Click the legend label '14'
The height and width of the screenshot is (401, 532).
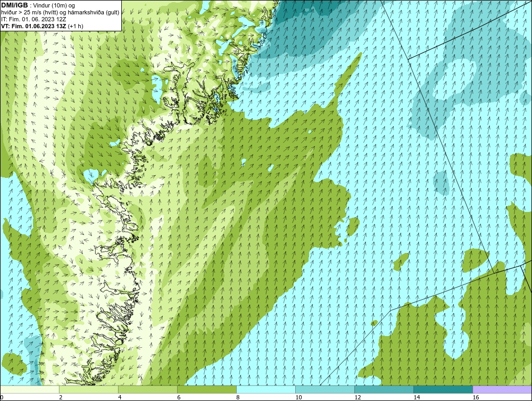(417, 397)
